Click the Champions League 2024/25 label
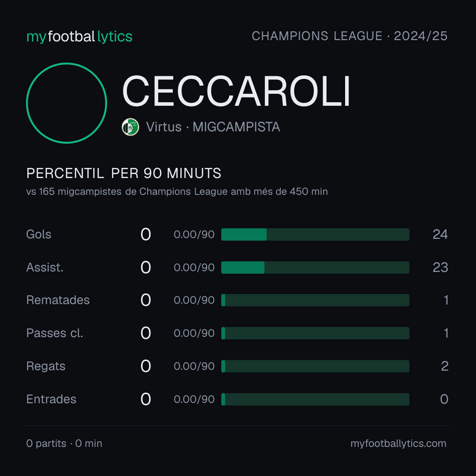Screen dimensions: 476x476 pyautogui.click(x=350, y=36)
